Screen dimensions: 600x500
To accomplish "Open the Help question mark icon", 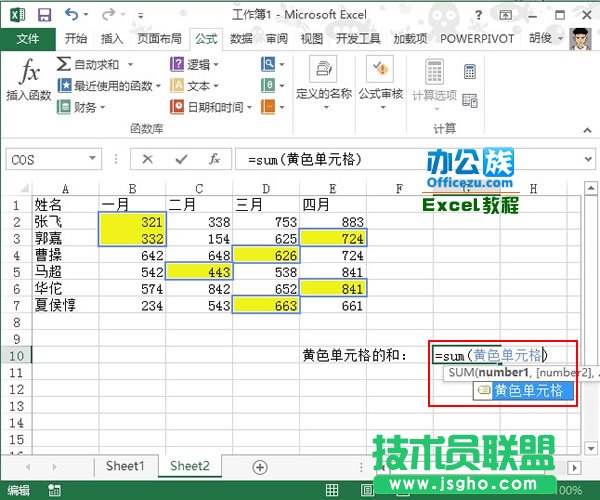I will click(478, 15).
